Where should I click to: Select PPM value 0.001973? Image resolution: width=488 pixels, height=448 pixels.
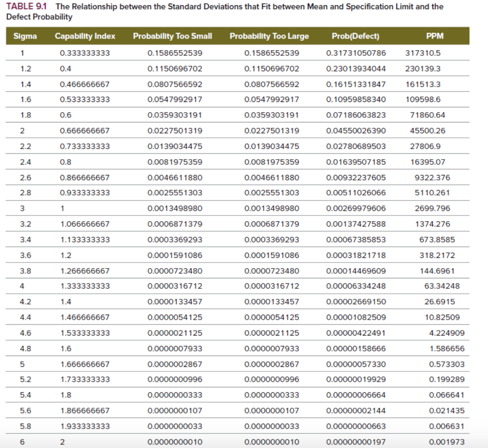[x=447, y=442]
